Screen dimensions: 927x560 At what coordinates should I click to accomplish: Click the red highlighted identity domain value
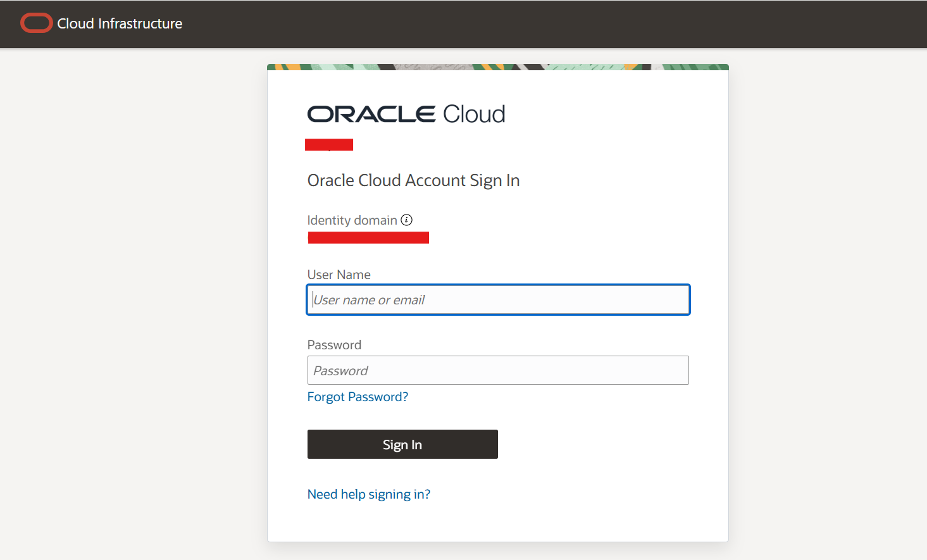click(368, 237)
